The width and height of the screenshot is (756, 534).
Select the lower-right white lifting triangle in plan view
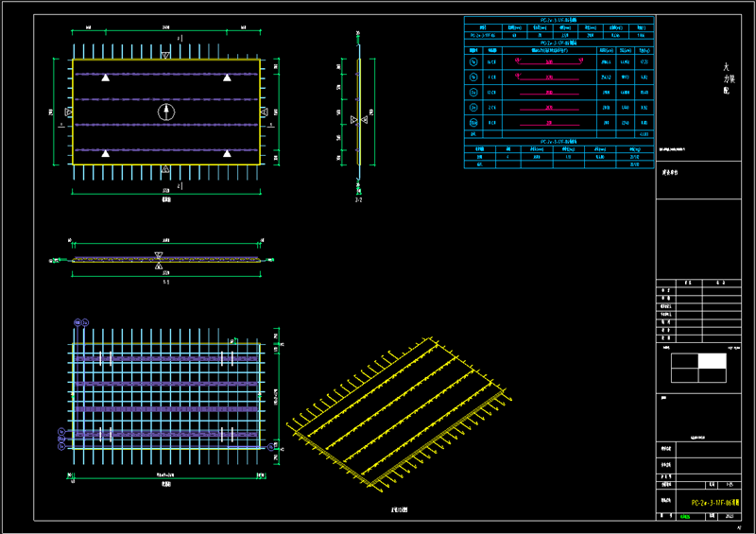tap(227, 153)
